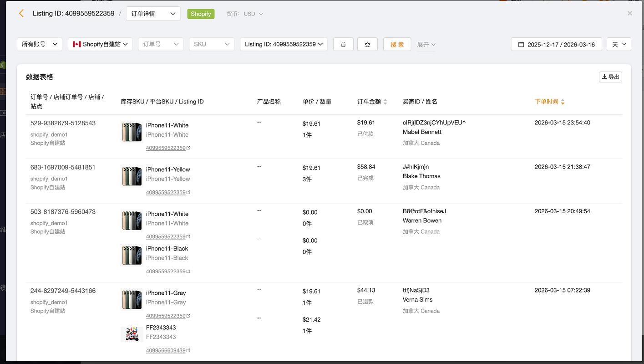Click the orange back arrow icon

21,14
